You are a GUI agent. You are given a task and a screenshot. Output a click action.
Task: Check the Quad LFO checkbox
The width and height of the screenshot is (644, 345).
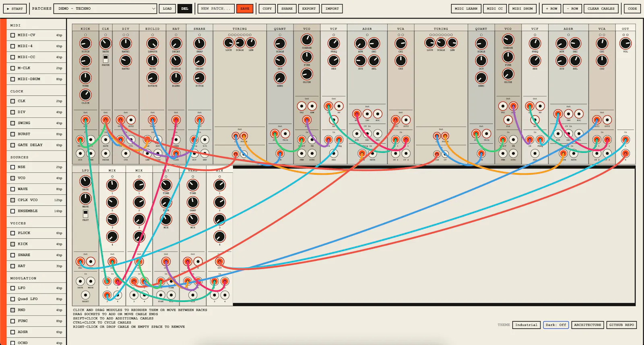(13, 299)
